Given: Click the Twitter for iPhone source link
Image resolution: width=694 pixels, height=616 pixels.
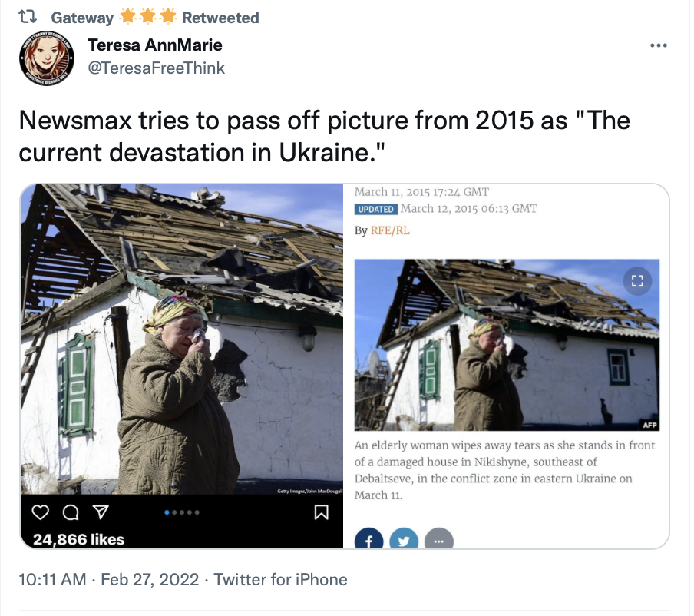Looking at the screenshot, I should tap(281, 579).
